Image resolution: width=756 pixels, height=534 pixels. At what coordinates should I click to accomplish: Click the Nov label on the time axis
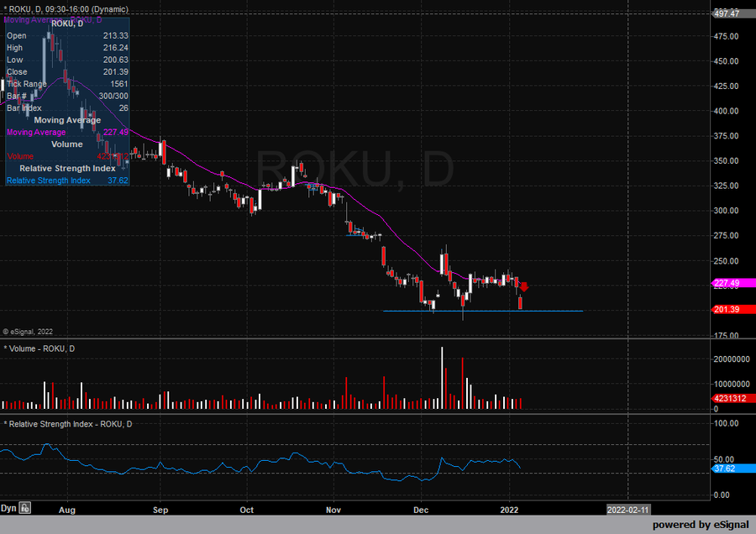(333, 510)
